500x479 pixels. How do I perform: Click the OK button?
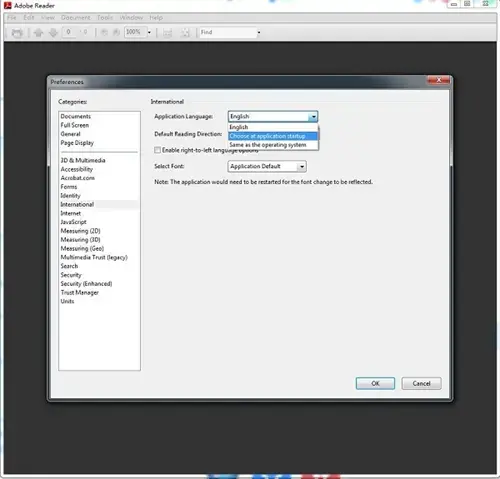[375, 383]
